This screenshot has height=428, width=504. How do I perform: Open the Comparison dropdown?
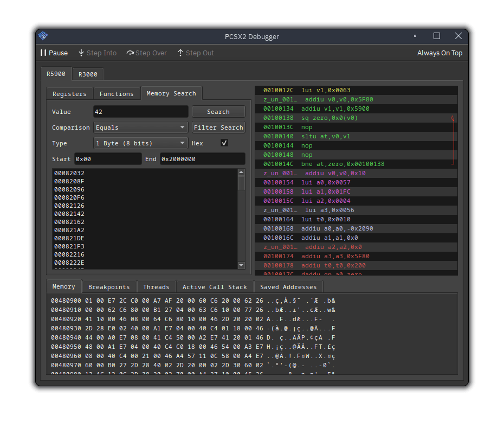click(x=141, y=127)
